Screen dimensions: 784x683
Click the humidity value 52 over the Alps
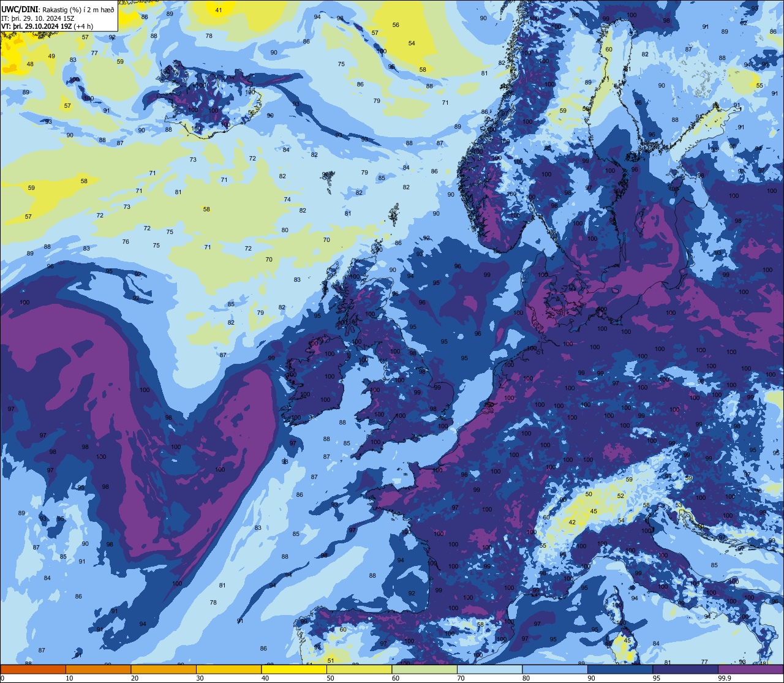click(620, 496)
